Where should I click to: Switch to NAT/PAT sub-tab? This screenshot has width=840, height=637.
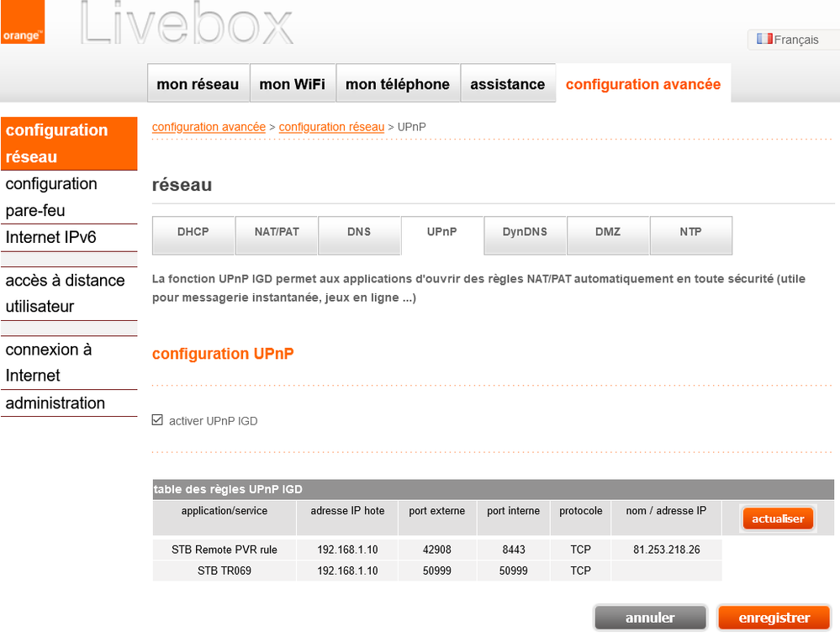[277, 235]
